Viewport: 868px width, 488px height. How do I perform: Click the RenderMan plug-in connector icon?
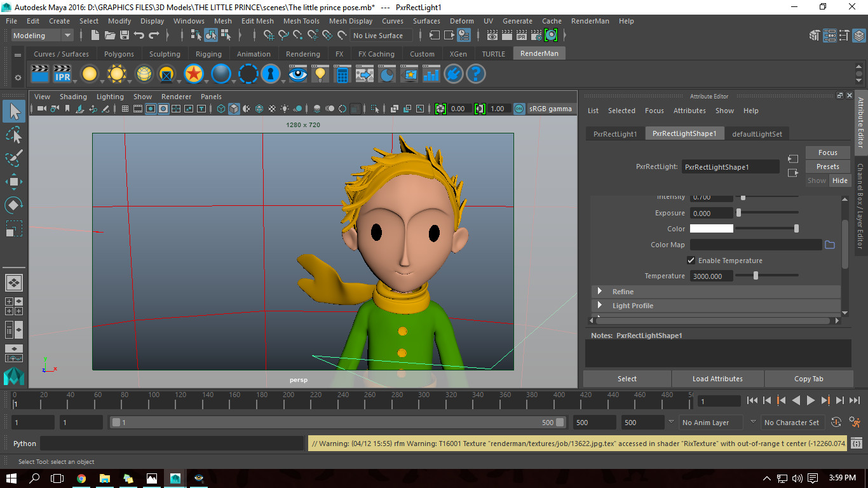tap(453, 74)
